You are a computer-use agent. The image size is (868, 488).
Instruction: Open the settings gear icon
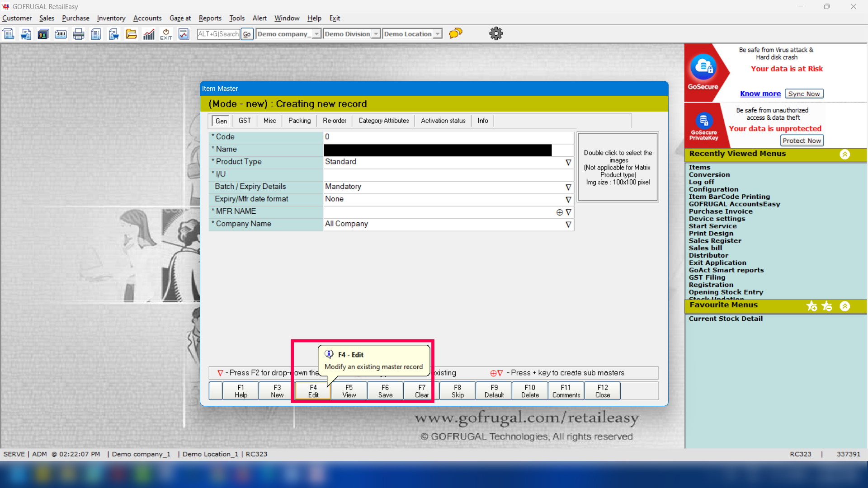tap(496, 33)
